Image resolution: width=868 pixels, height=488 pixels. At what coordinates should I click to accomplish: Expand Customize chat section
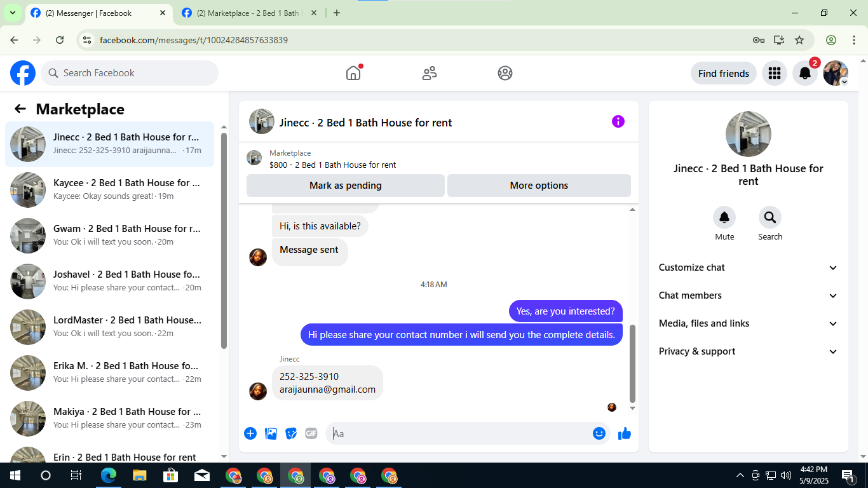click(749, 268)
